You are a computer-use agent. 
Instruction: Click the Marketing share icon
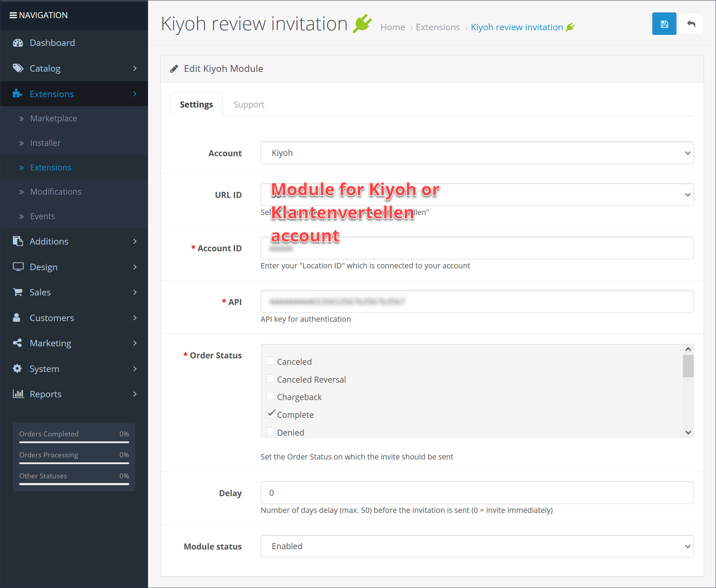coord(17,343)
